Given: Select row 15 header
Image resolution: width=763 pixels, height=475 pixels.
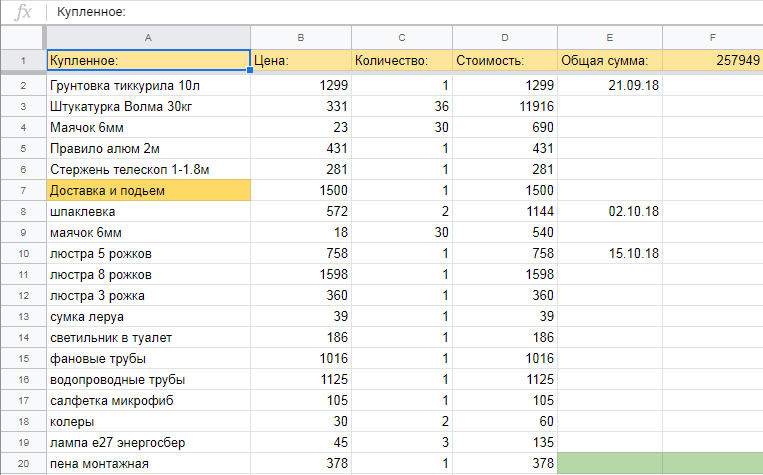Looking at the screenshot, I should 23,359.
